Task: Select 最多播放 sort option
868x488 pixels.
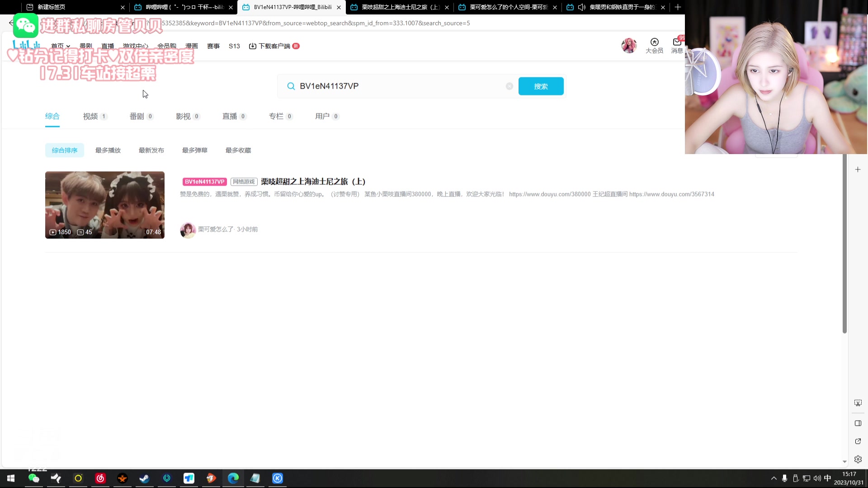Action: pos(108,150)
